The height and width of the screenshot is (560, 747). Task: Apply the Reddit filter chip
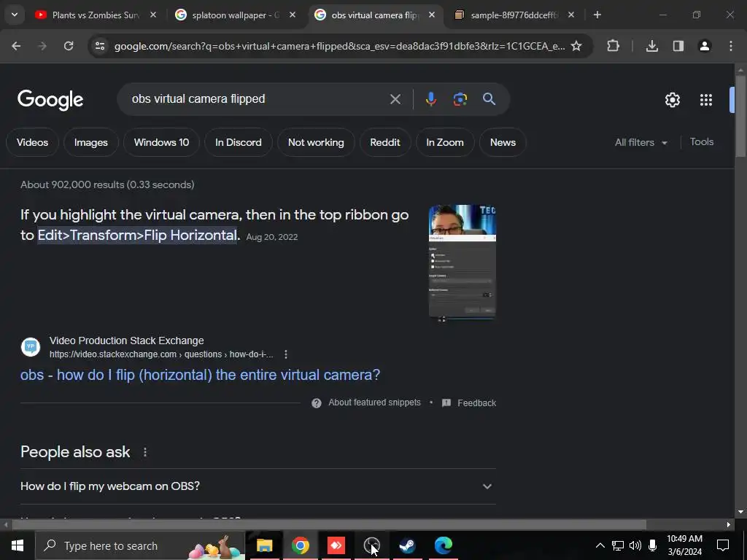click(x=385, y=142)
